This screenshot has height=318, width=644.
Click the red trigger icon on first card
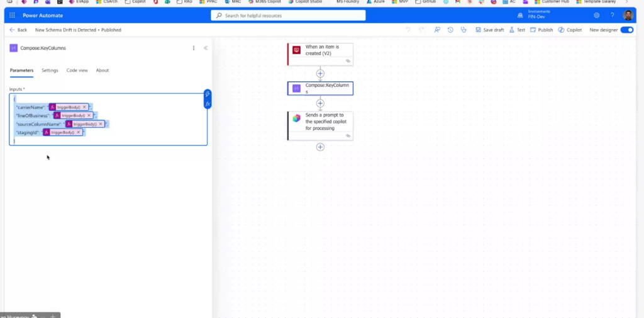(x=297, y=50)
